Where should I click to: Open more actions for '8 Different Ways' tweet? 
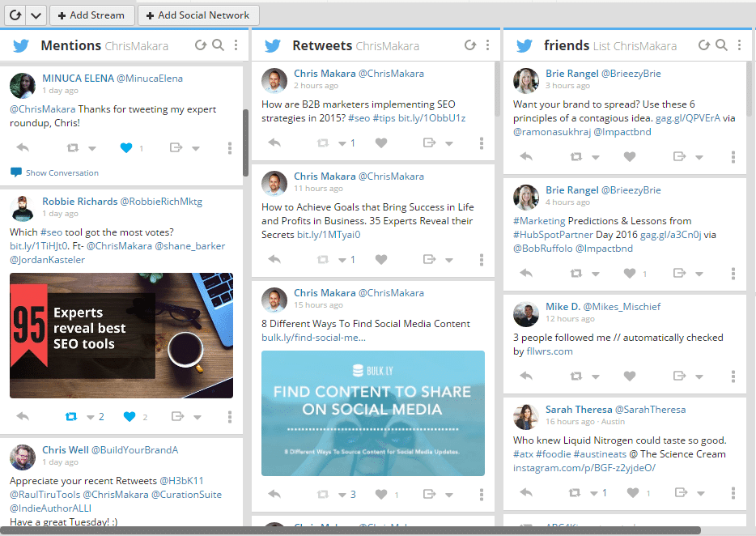(481, 494)
